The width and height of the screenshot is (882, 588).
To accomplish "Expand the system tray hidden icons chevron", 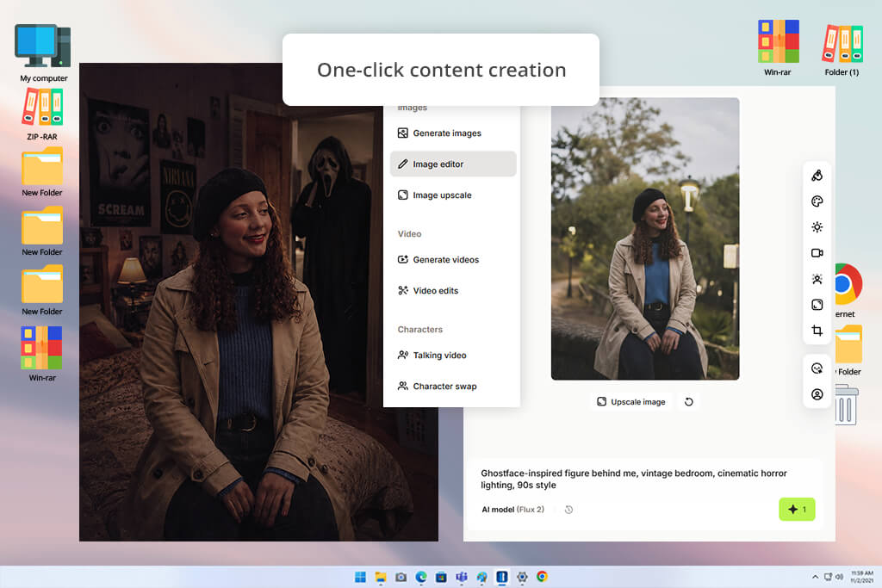I will click(815, 577).
